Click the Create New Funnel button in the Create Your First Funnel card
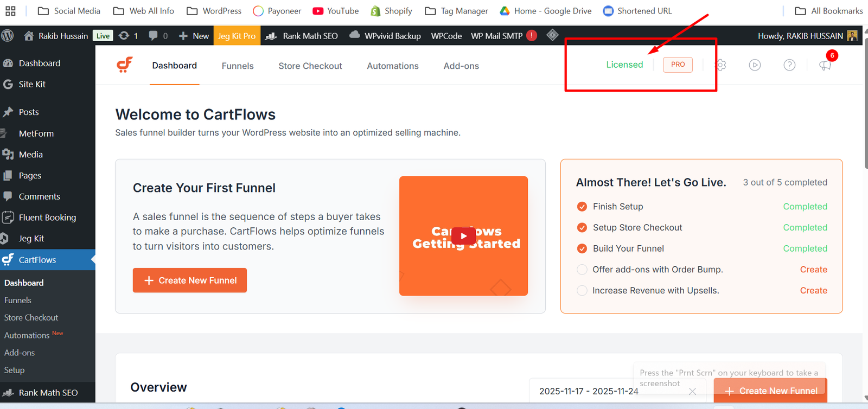Screen dimensions: 868x409 click(190, 280)
